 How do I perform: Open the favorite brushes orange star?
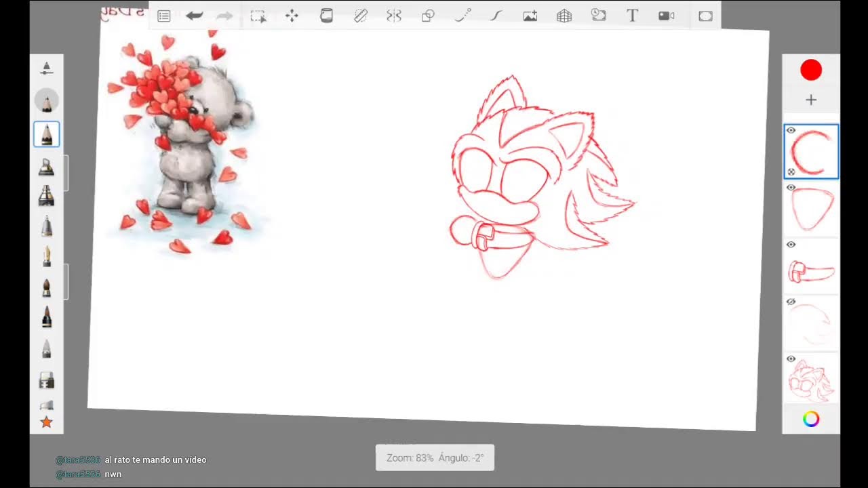(x=47, y=422)
